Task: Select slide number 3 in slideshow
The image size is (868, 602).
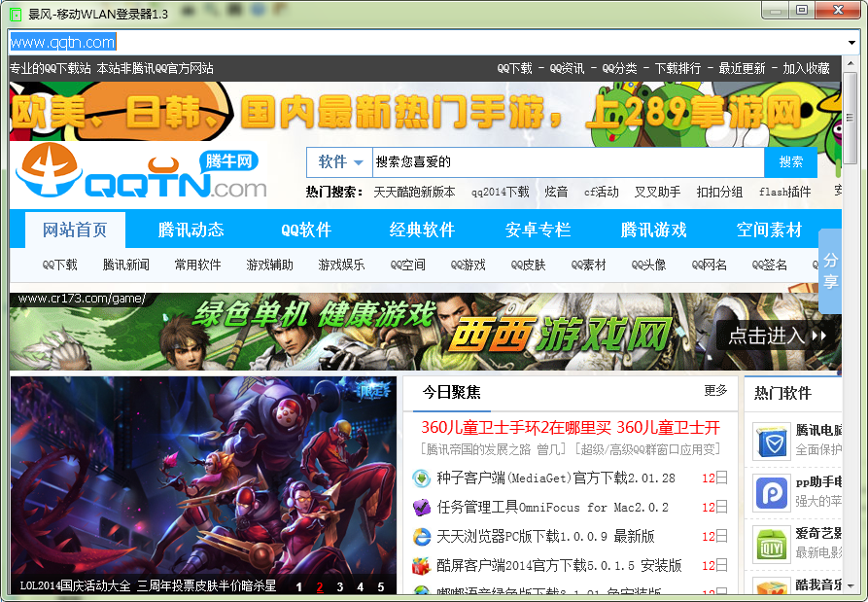Action: click(340, 586)
